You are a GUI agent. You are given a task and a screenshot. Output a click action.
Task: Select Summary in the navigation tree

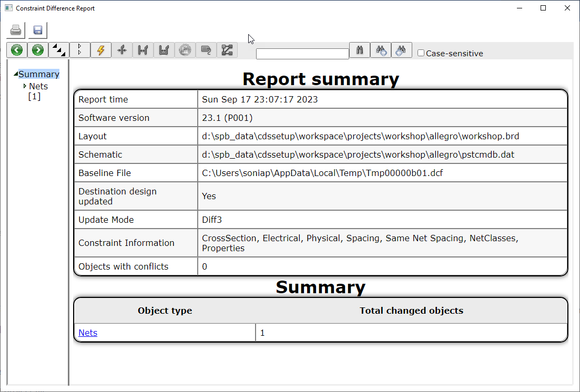click(39, 74)
